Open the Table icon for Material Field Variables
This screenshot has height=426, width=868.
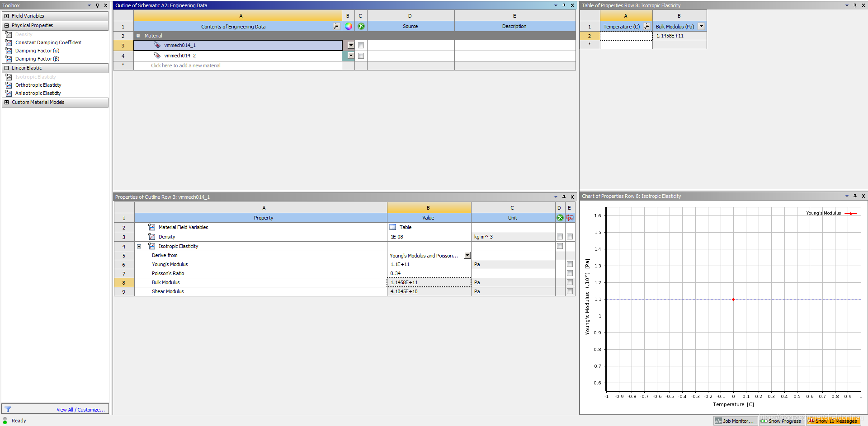(393, 227)
